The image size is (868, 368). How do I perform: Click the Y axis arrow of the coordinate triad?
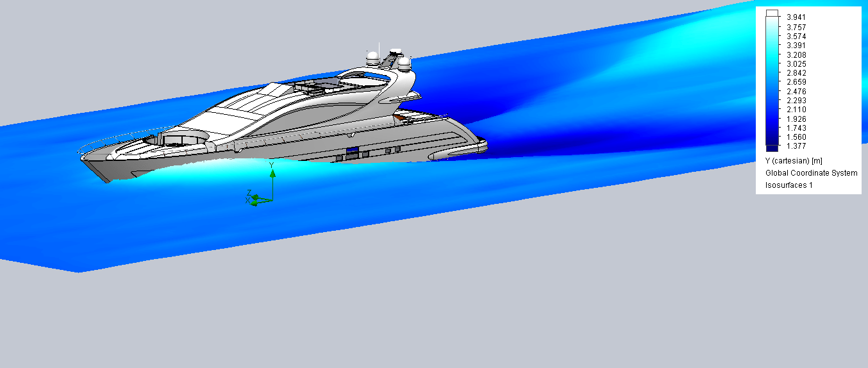[272, 174]
